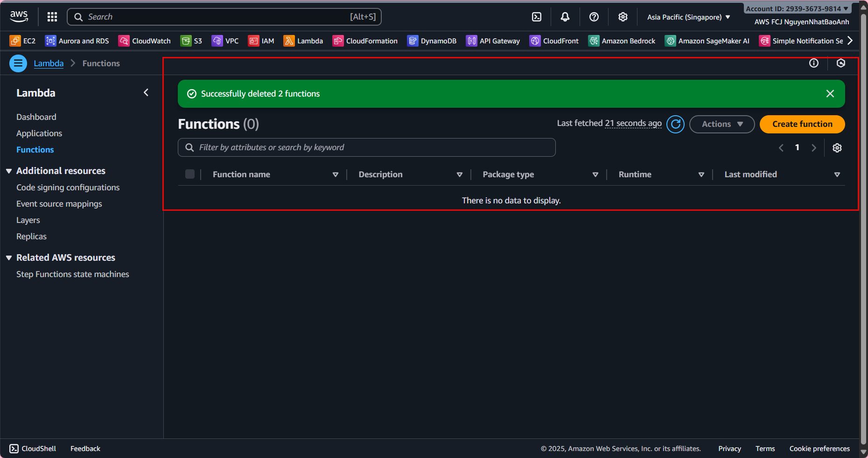Open the API Gateway shortcut

(493, 41)
